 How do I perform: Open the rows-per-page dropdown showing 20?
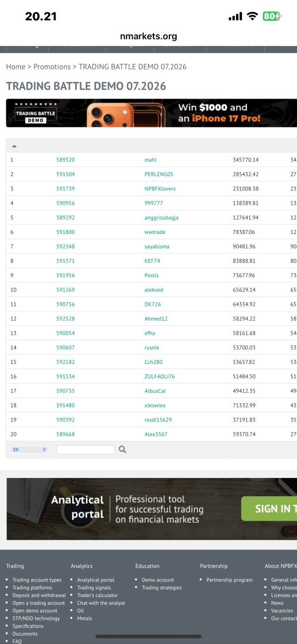[29, 450]
